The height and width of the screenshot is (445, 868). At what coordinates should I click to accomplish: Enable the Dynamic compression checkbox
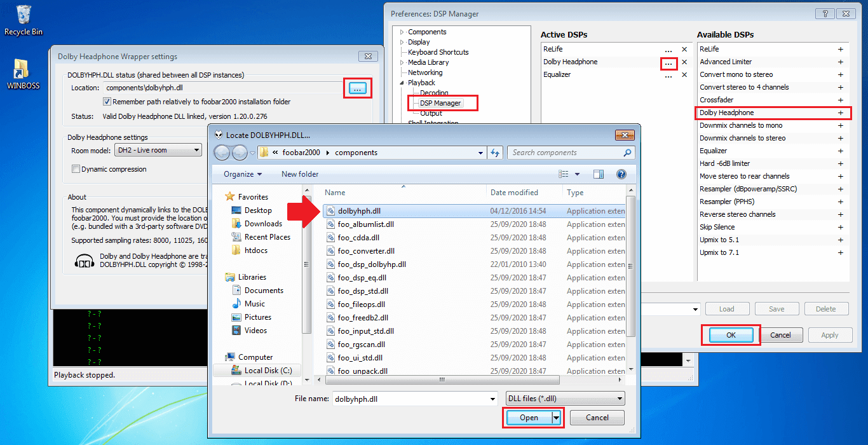(76, 169)
